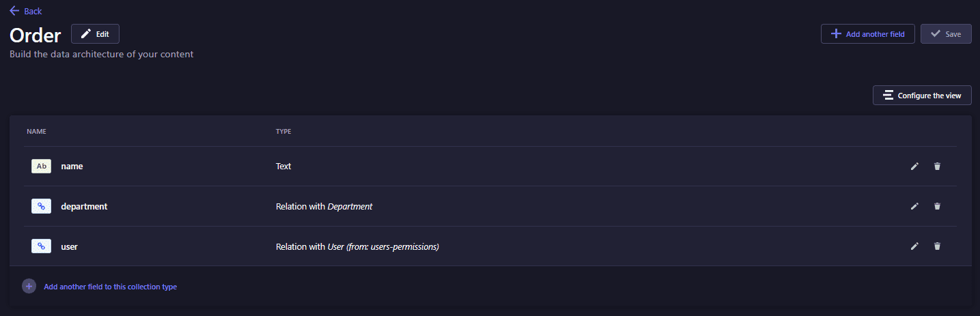Click the pencil edit icon for name field
The width and height of the screenshot is (980, 316).
(914, 166)
